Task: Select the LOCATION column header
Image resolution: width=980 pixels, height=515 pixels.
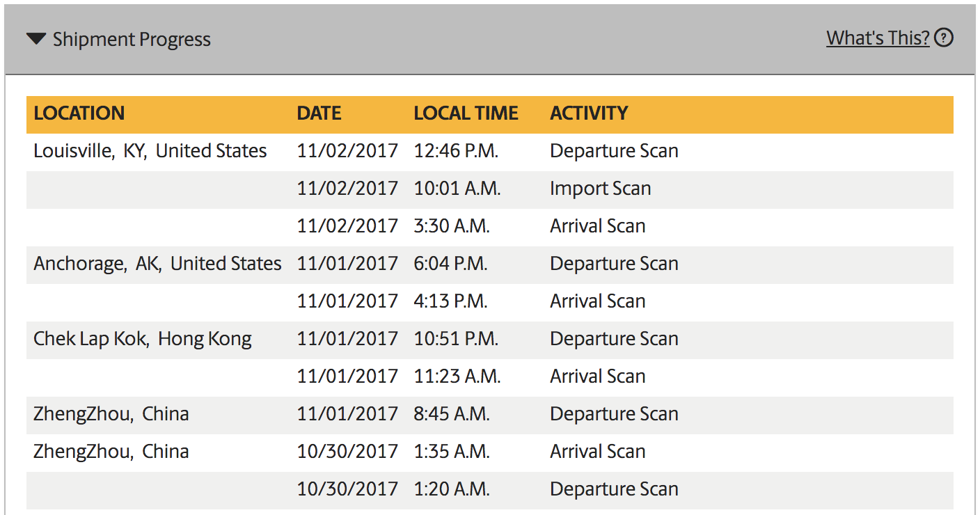Action: pos(79,113)
